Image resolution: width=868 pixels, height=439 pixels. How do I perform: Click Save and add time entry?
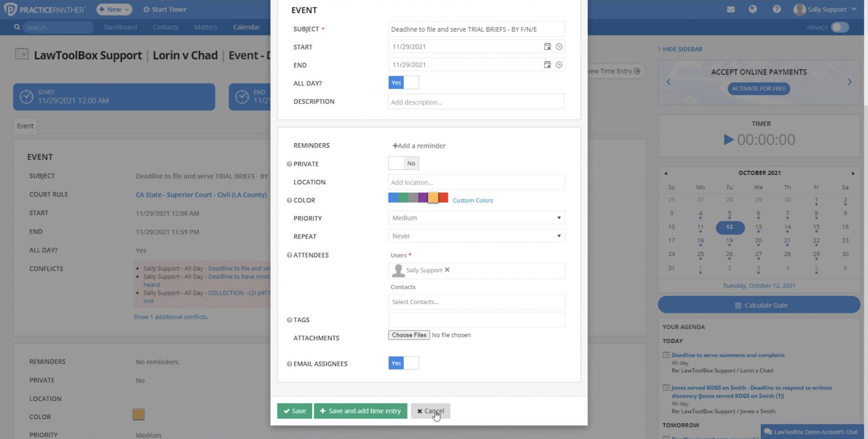(x=360, y=411)
